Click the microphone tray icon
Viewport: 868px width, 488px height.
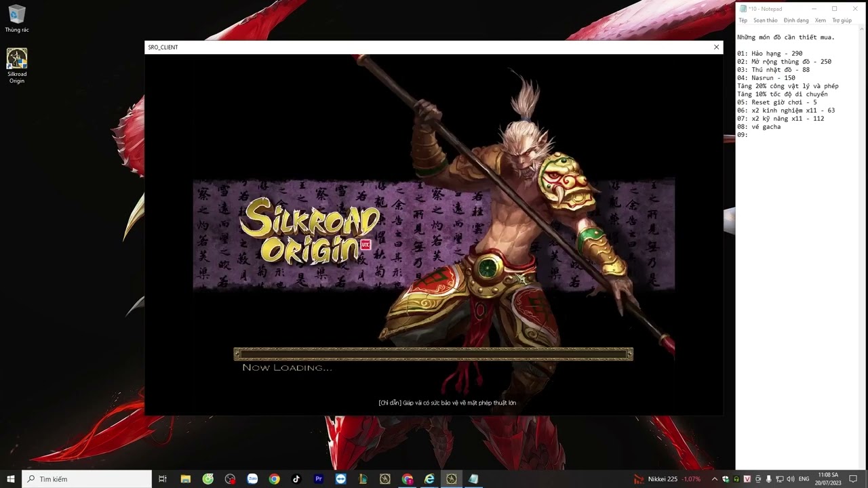(x=769, y=479)
